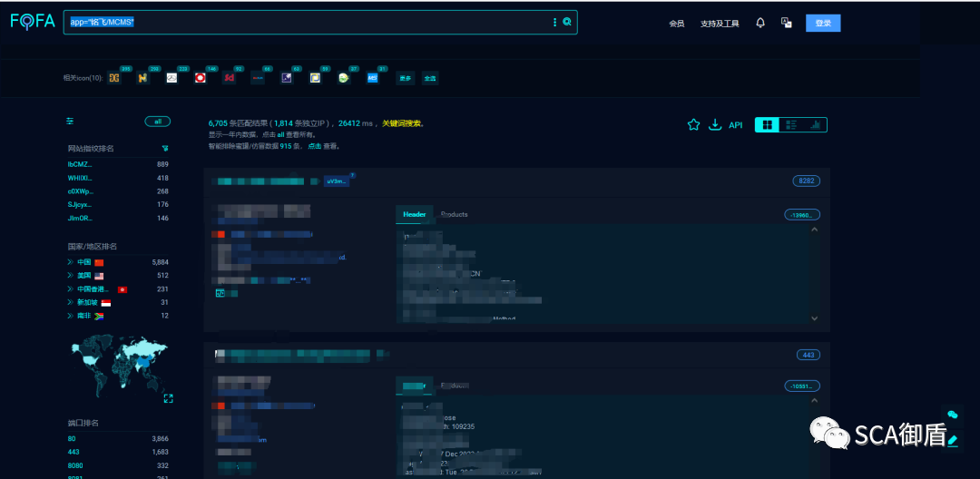Click 点击 to view excluded data
Viewport: 980px width, 479px height.
314,145
